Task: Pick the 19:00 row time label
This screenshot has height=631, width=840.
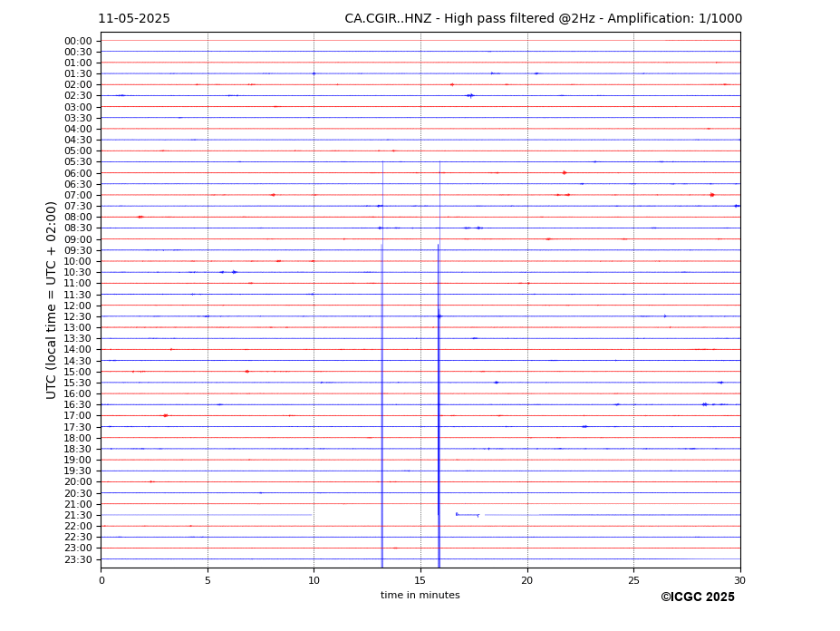Action: click(x=78, y=460)
